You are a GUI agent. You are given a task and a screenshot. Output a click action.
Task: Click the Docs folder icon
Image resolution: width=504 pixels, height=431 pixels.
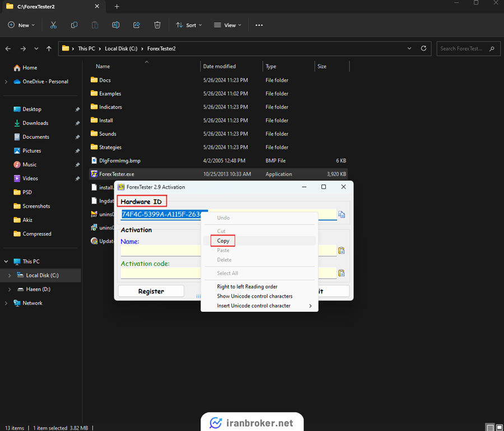coord(94,79)
